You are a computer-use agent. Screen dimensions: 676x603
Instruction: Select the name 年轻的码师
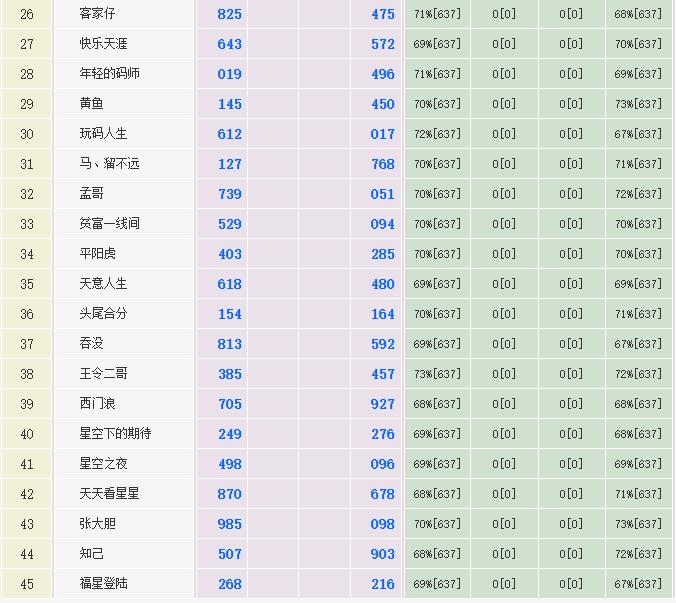(x=110, y=74)
